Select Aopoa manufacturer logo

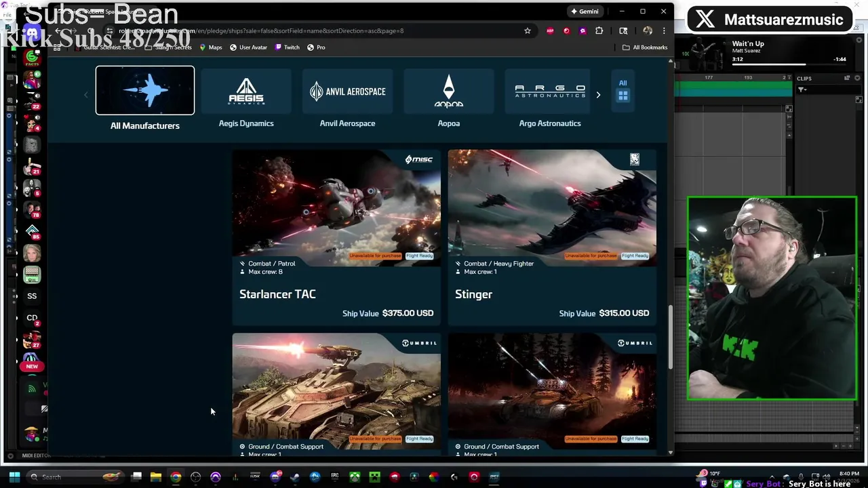click(x=448, y=91)
